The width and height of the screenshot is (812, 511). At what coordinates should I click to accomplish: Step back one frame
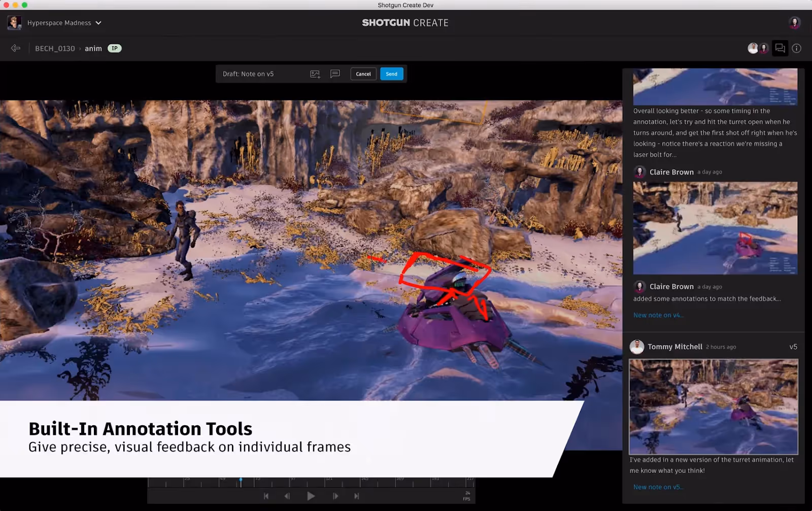coord(287,496)
